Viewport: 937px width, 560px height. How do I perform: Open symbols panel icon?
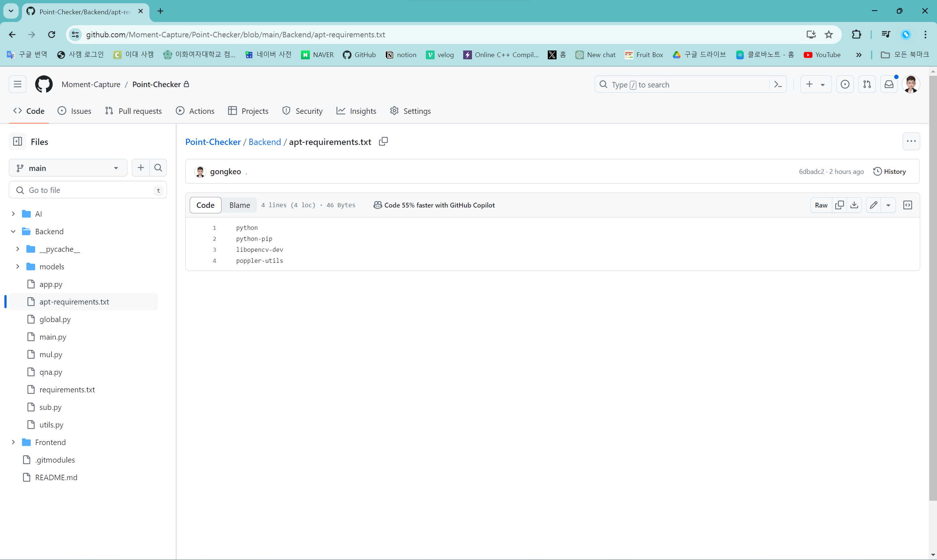coord(908,205)
